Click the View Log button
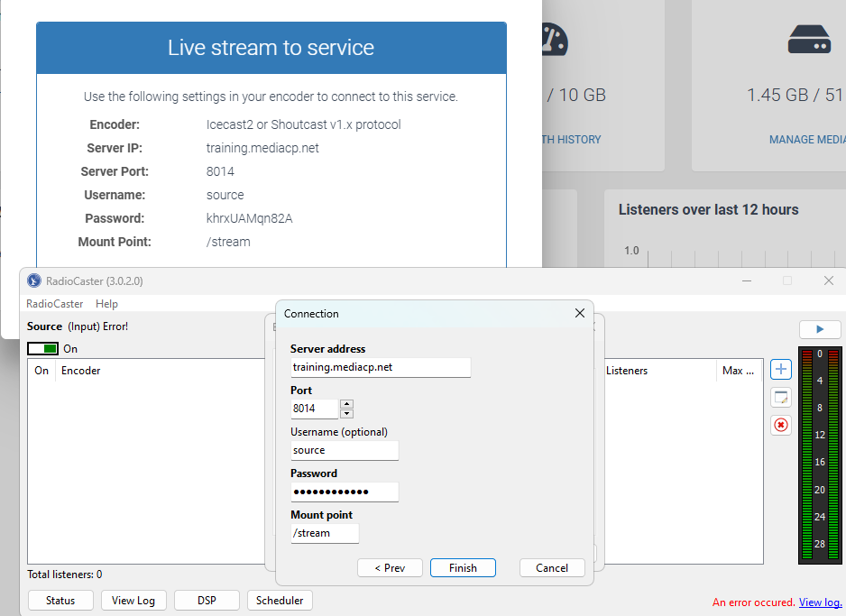This screenshot has height=616, width=846. point(133,601)
